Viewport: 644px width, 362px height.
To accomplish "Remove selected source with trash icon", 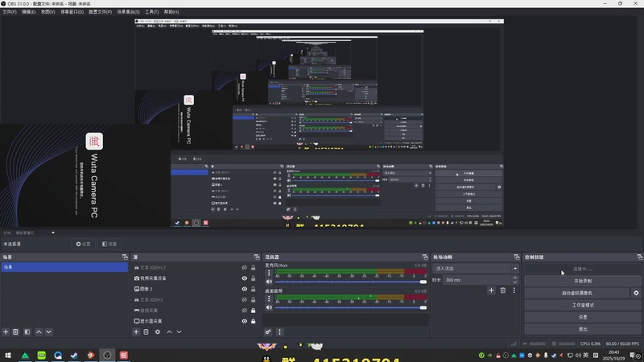I will tap(146, 331).
